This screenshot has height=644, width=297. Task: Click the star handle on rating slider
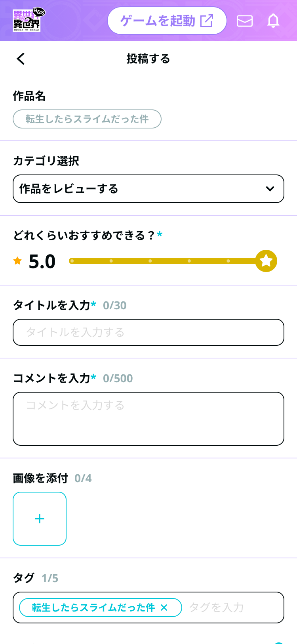(266, 261)
